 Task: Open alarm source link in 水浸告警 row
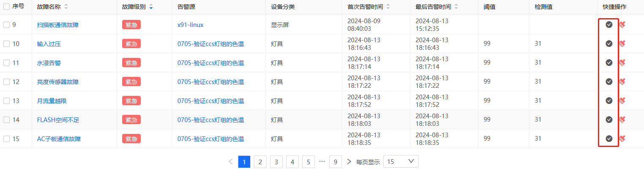[211, 63]
